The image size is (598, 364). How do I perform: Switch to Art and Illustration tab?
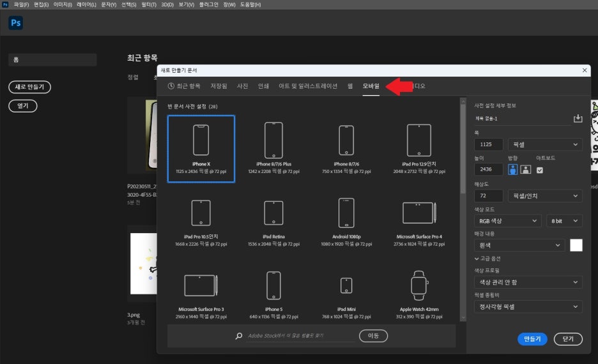point(308,86)
